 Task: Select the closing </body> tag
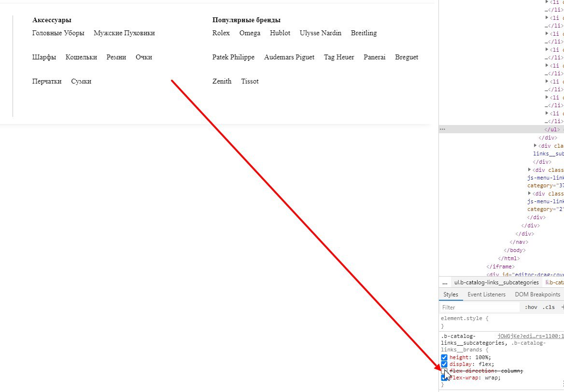pyautogui.click(x=514, y=250)
